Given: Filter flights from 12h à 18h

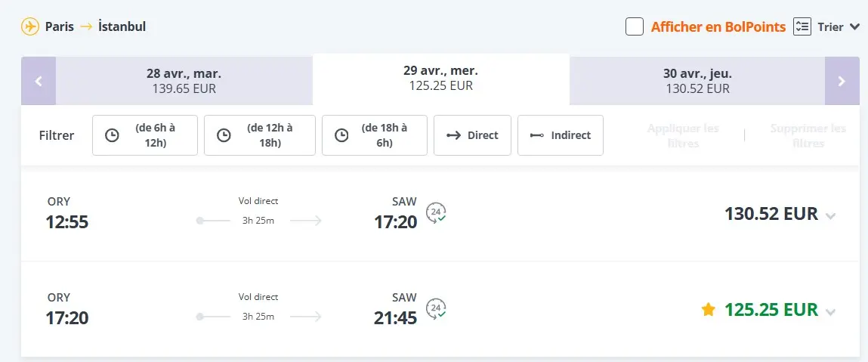Looking at the screenshot, I should click(260, 135).
